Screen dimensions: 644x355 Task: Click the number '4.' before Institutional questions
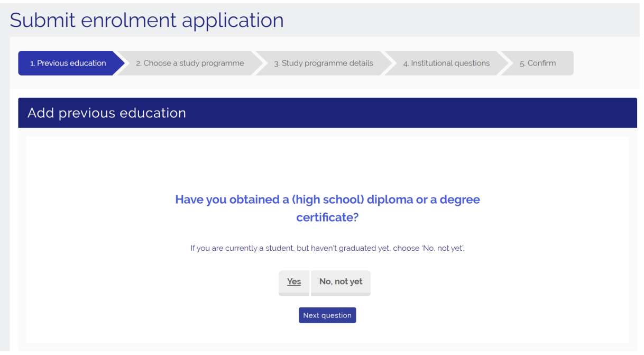coord(406,63)
